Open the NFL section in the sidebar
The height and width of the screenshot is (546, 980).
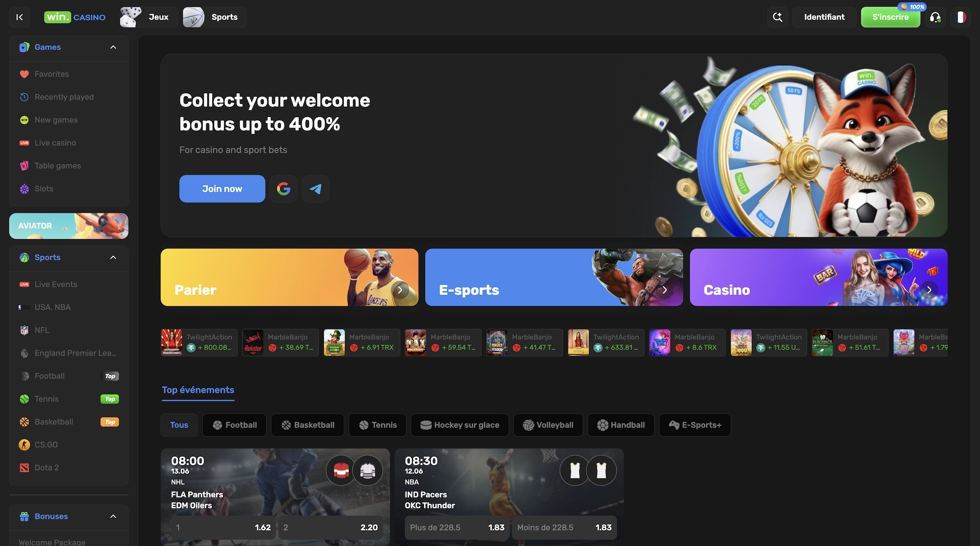pos(41,330)
